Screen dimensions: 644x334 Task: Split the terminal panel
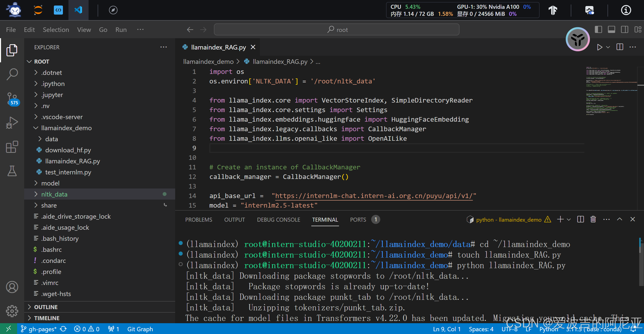tap(581, 219)
